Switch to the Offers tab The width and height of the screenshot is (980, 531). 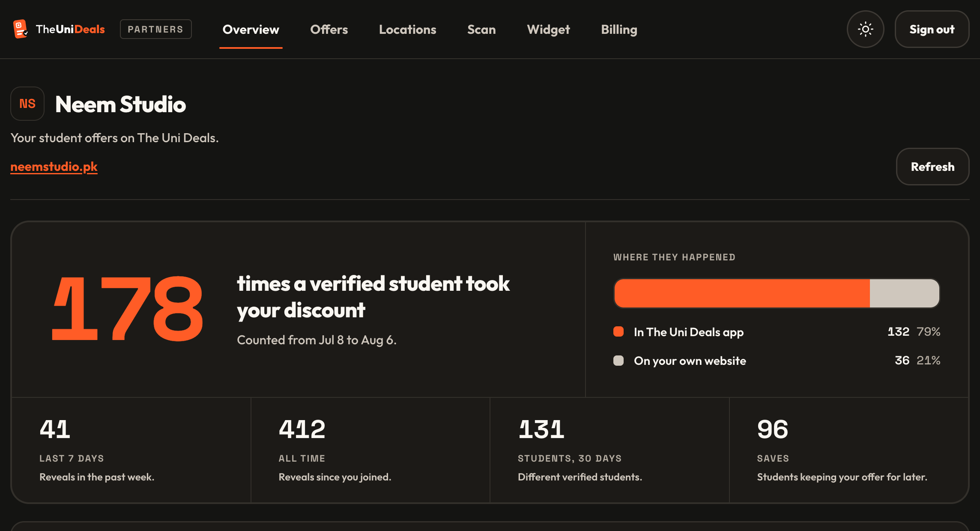pos(329,29)
